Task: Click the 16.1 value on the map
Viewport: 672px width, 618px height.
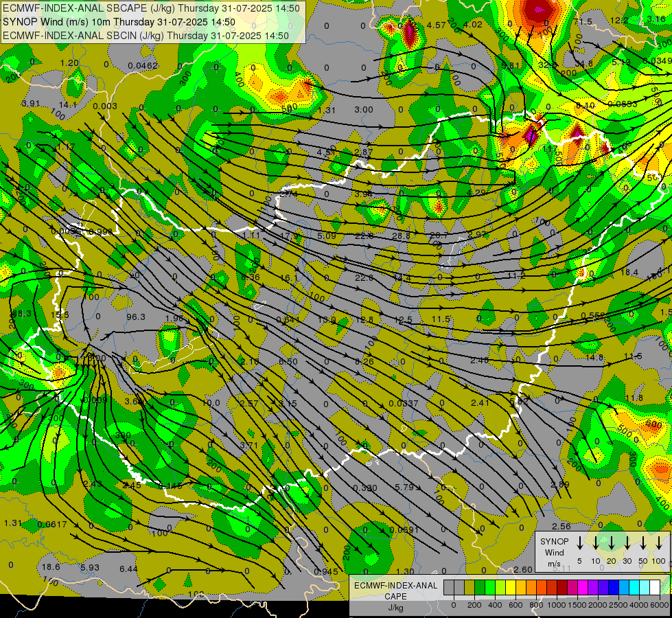Action: [289, 278]
